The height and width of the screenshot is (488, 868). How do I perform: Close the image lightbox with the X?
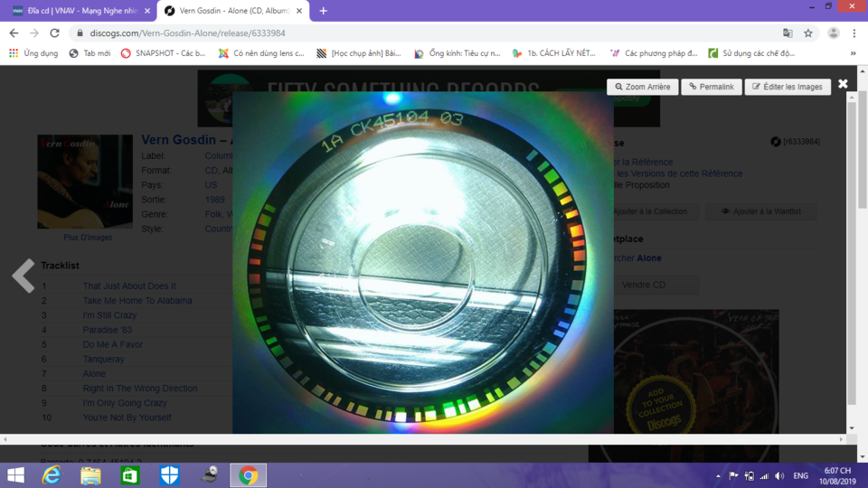(x=843, y=83)
